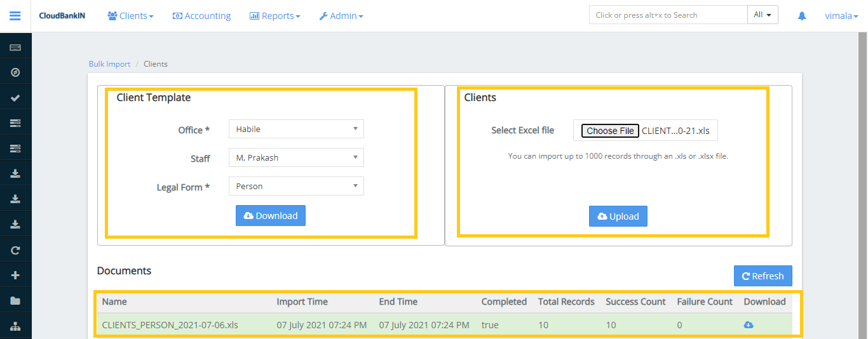The image size is (868, 339).
Task: Click the Refresh button above the documents table
Action: (763, 276)
